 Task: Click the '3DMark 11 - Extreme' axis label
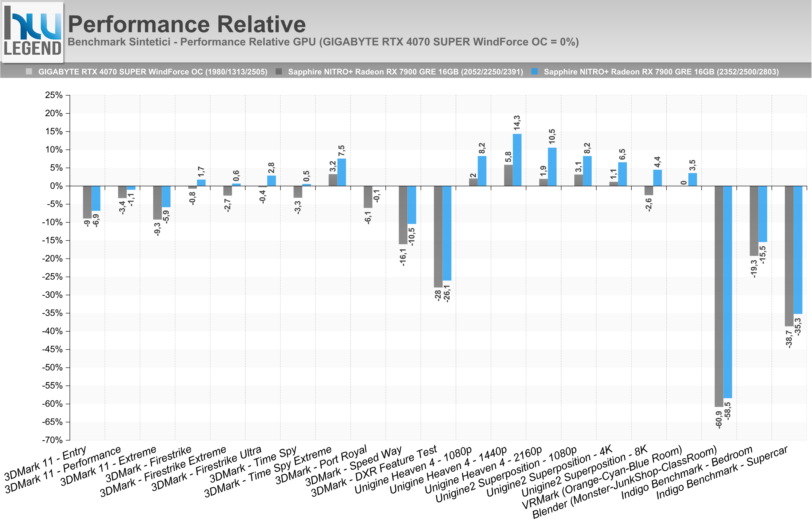pos(109,466)
